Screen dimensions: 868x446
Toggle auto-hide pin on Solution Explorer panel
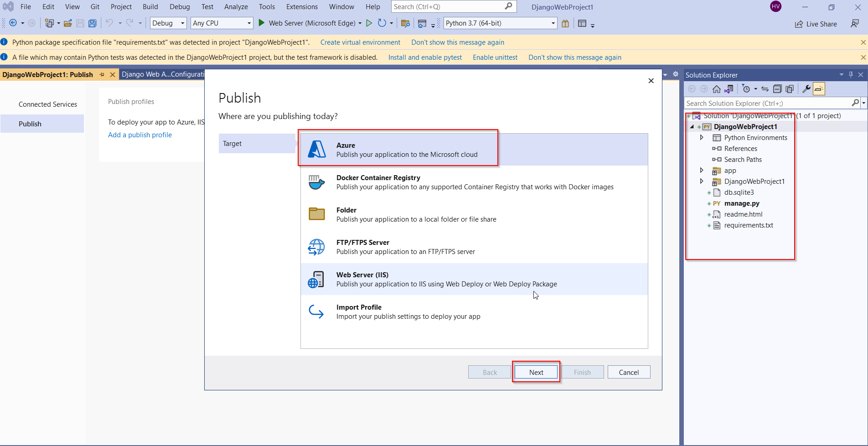[x=851, y=75]
